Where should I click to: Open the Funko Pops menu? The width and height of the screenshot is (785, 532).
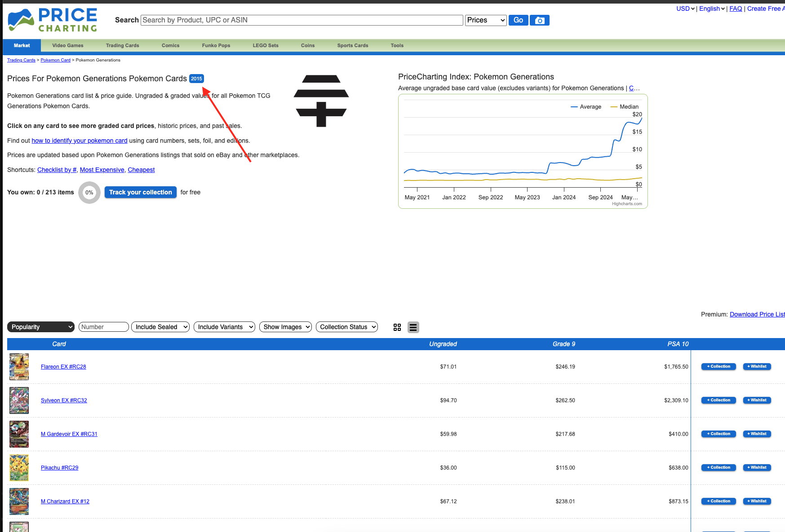tap(216, 45)
